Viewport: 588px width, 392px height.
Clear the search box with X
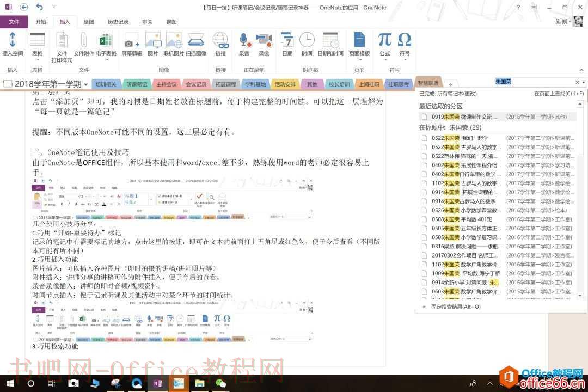click(577, 82)
